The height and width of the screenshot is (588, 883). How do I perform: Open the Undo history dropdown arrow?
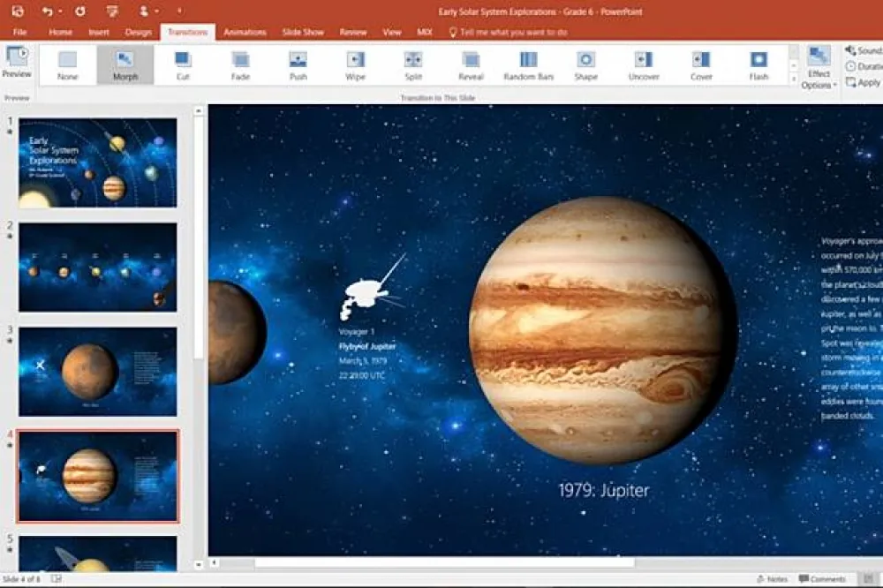coord(60,11)
